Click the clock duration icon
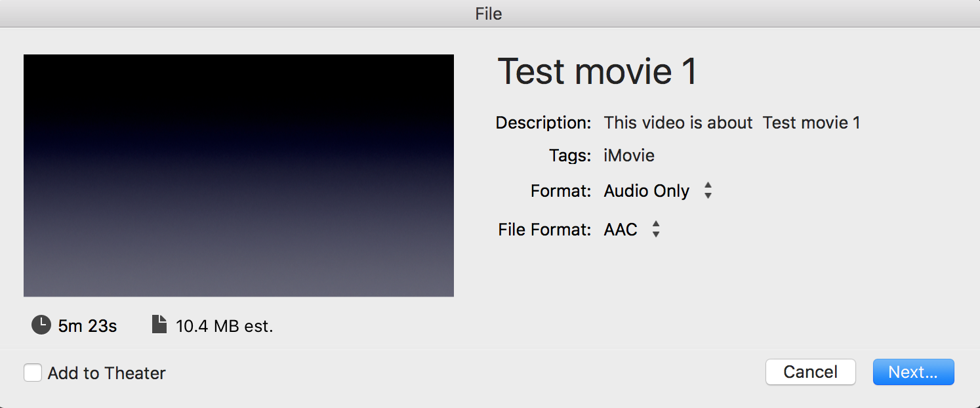The width and height of the screenshot is (980, 408). (x=41, y=325)
